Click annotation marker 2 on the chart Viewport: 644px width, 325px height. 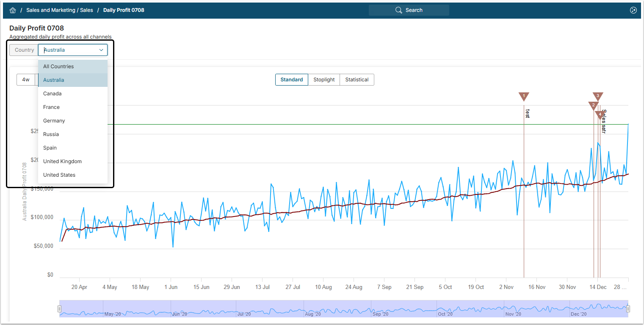click(x=593, y=106)
